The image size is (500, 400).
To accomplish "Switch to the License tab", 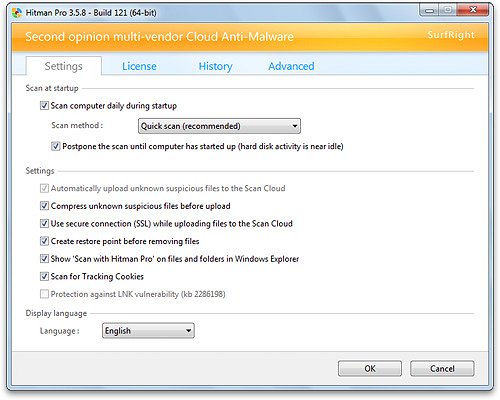I will (x=139, y=66).
